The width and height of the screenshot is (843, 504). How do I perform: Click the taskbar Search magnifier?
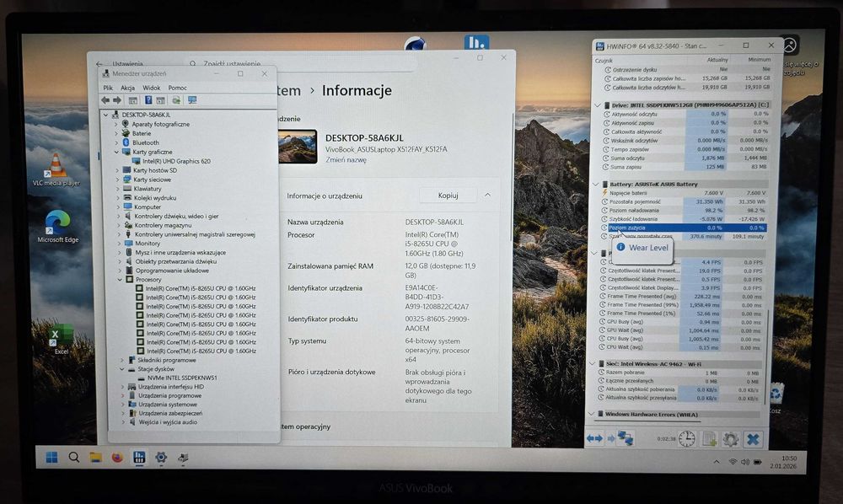[x=73, y=458]
